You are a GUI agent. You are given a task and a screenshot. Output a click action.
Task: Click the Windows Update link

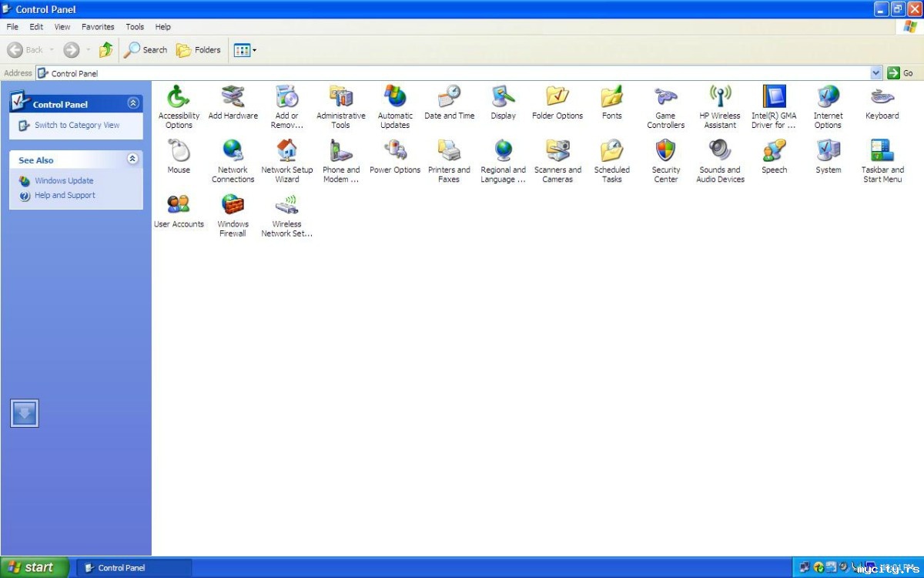click(64, 181)
